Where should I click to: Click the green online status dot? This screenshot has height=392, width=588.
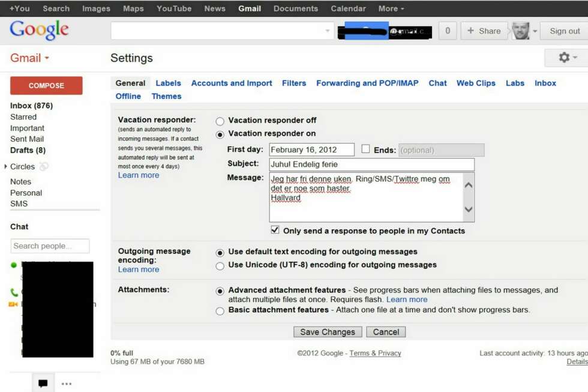coord(14,265)
